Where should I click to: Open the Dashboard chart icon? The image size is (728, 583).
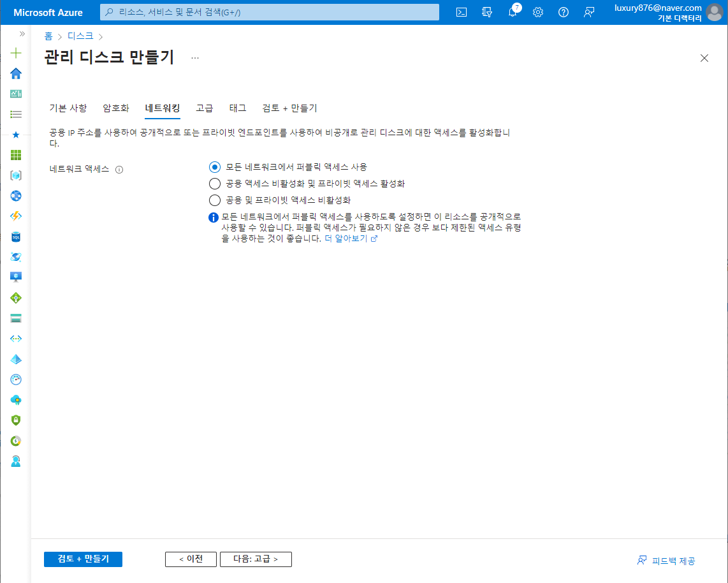(x=16, y=94)
